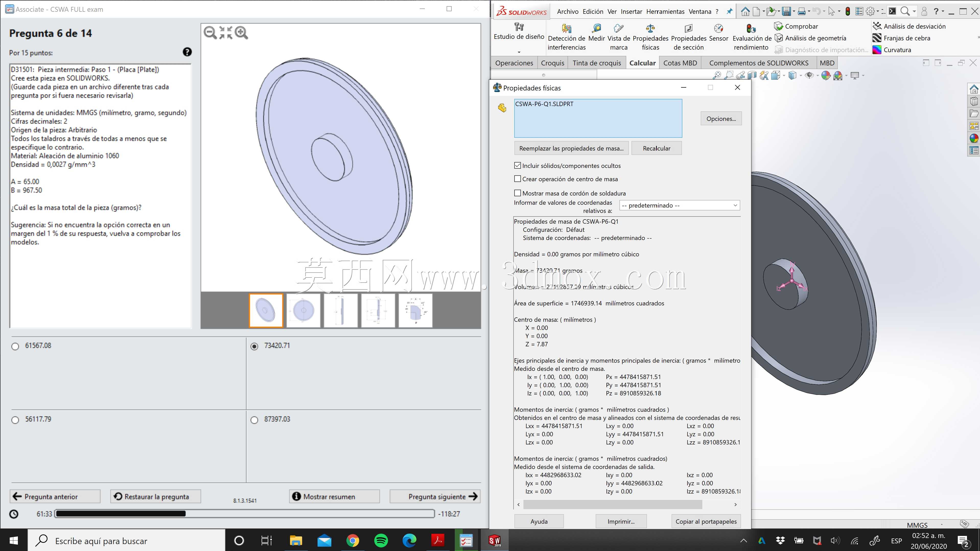This screenshot has height=551, width=980.
Task: Start Análisis de desviación
Action: pos(909,26)
